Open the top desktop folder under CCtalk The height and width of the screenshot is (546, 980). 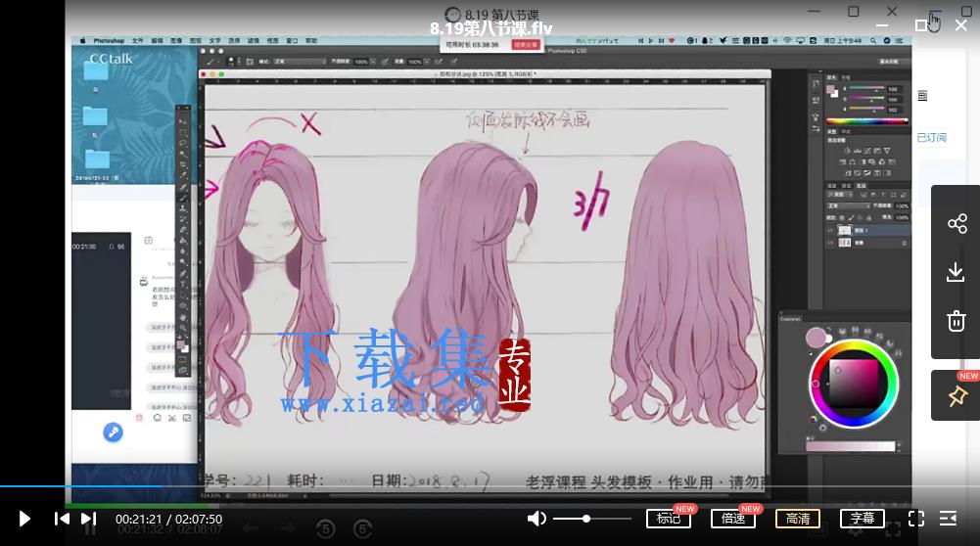(x=96, y=70)
